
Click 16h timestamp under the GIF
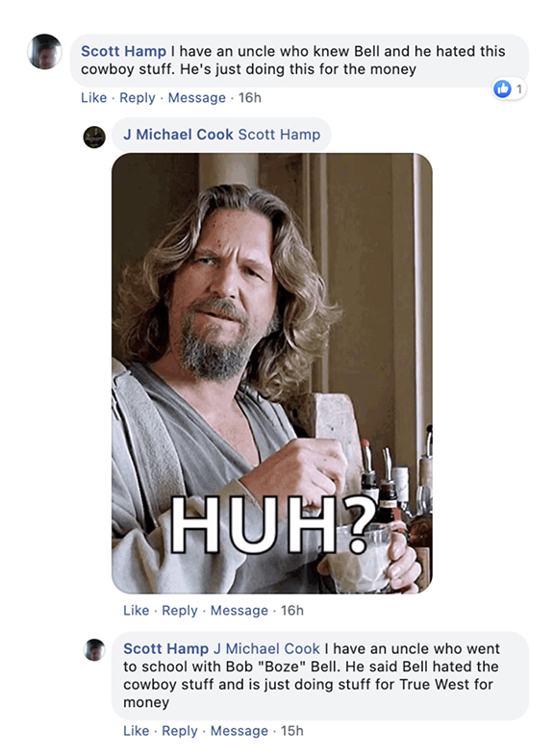(x=292, y=611)
